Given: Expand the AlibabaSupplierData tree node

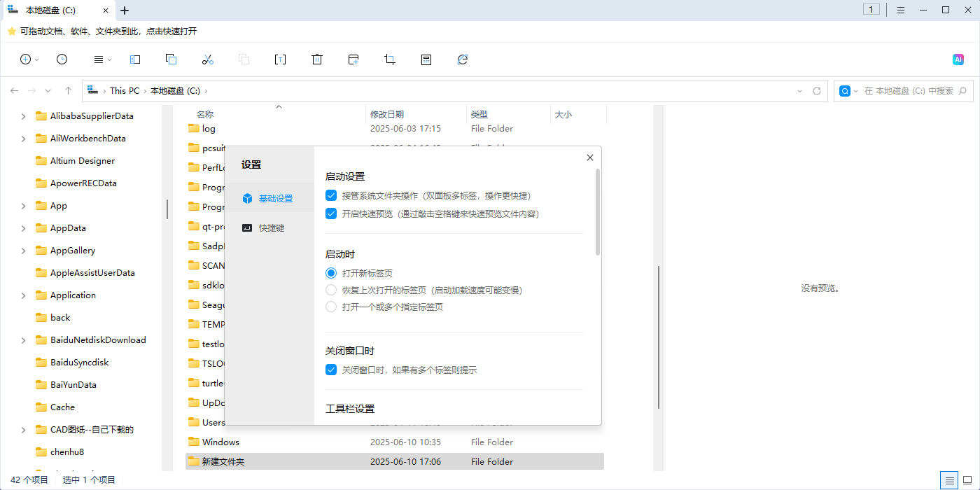Looking at the screenshot, I should (24, 116).
